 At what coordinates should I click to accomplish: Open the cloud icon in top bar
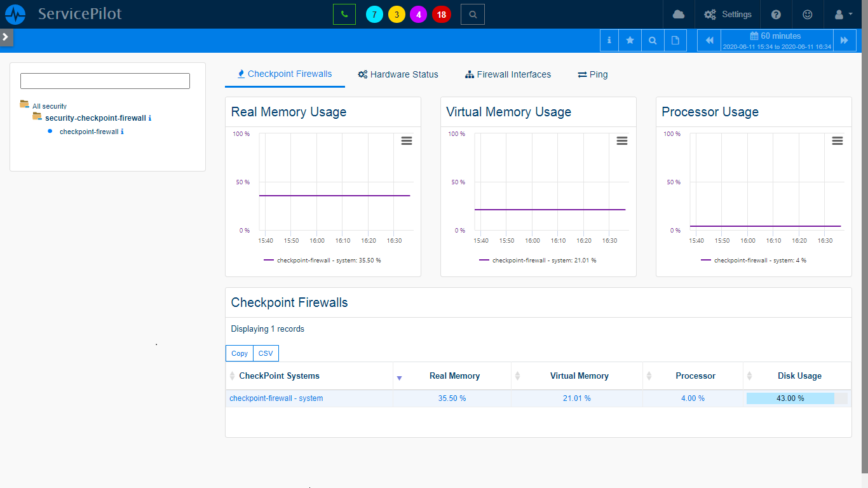point(679,14)
